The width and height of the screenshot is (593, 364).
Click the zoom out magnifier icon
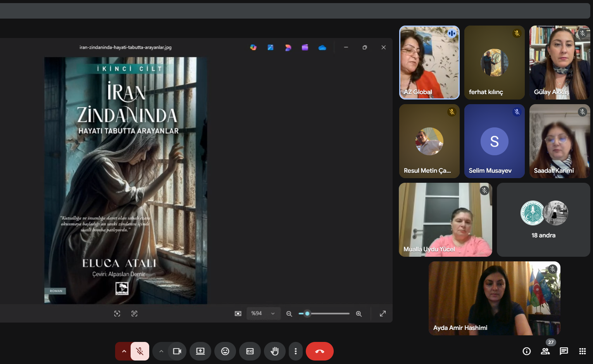tap(289, 314)
